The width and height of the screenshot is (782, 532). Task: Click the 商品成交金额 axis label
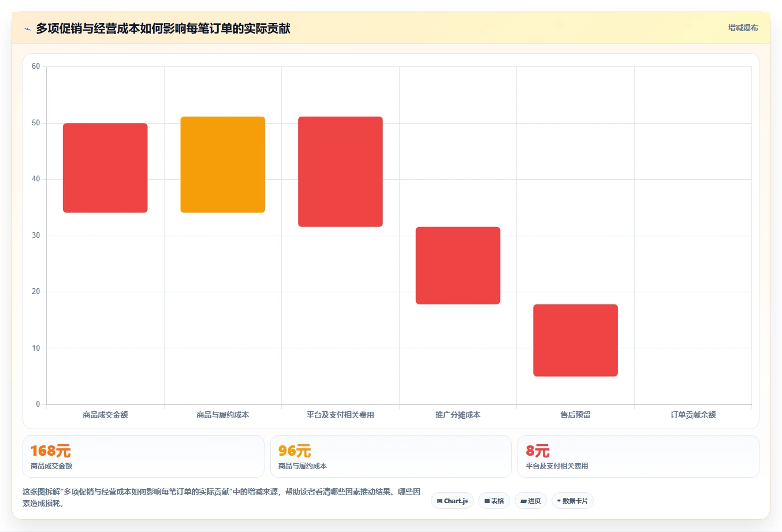[x=105, y=415]
